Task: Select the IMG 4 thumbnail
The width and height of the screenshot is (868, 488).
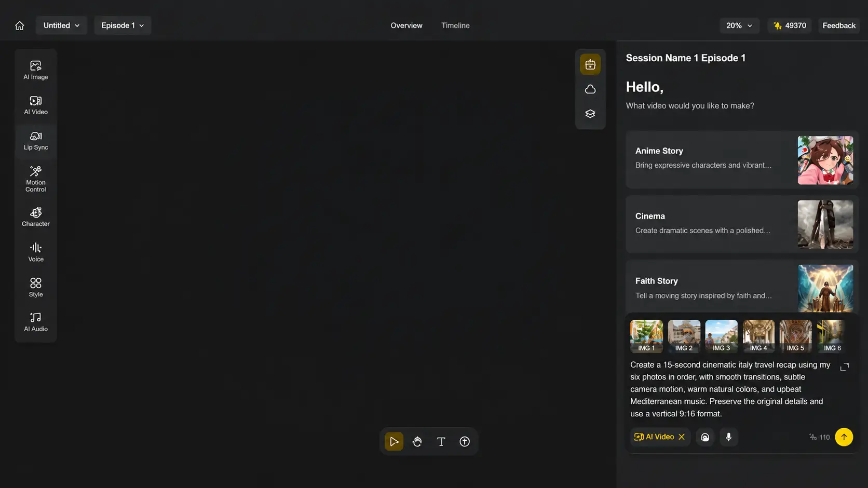Action: point(758,336)
